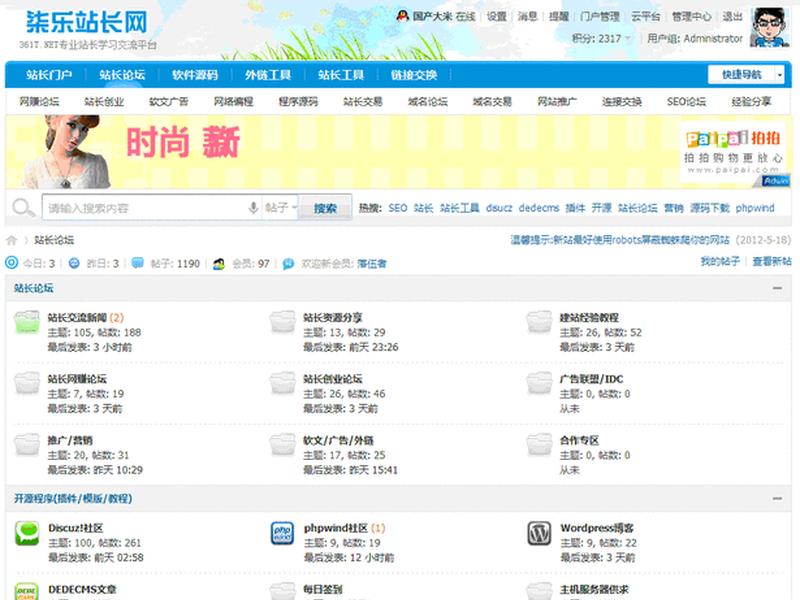Open 我的帖子 link
The height and width of the screenshot is (600, 800).
click(x=720, y=261)
